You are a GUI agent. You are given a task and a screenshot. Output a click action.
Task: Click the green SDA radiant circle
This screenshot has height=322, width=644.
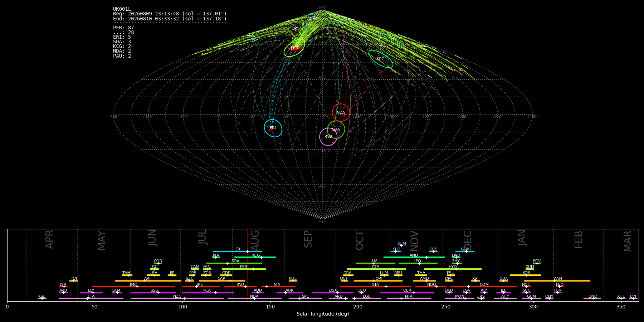[x=336, y=130]
